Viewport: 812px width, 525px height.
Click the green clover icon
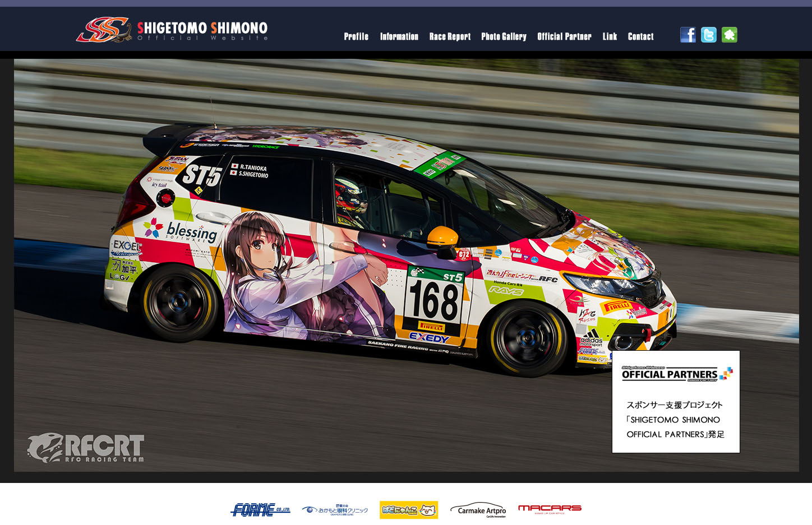(730, 35)
